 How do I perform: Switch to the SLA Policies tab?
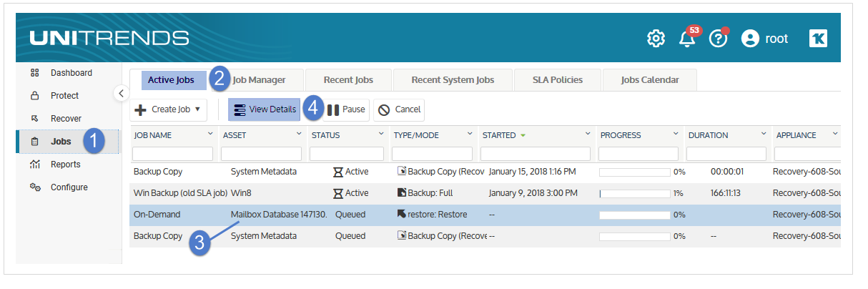[558, 80]
